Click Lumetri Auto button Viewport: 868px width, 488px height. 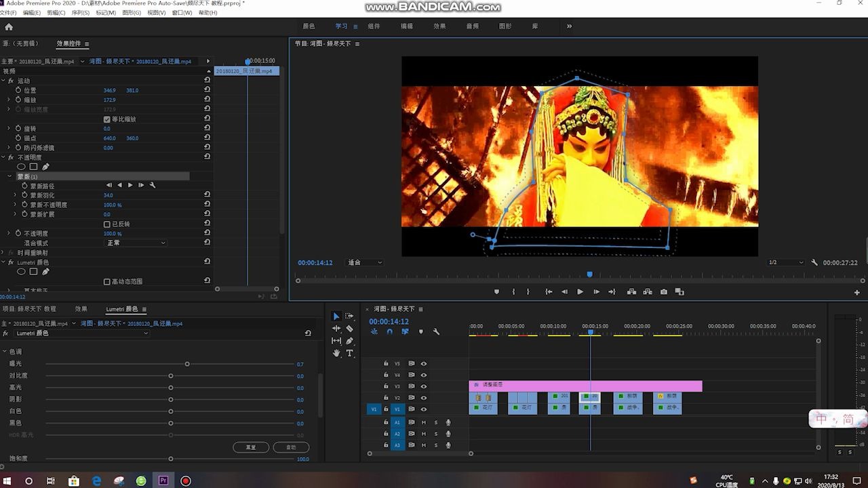pyautogui.click(x=292, y=447)
